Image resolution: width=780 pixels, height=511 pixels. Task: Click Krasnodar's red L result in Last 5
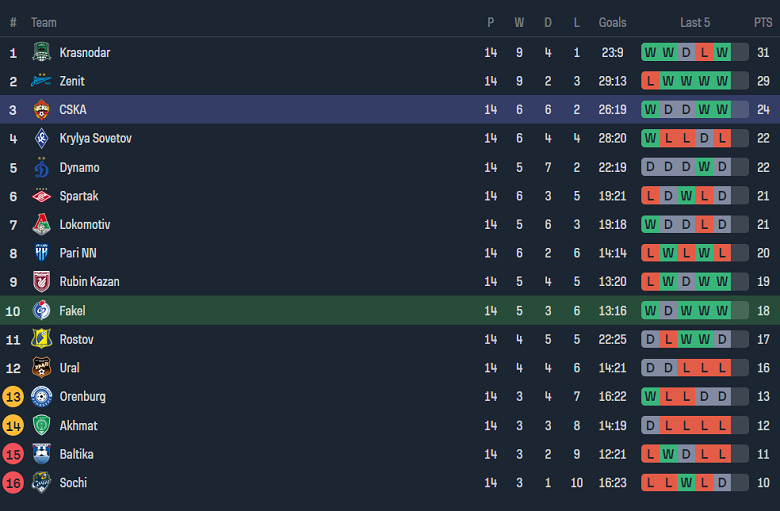[704, 53]
